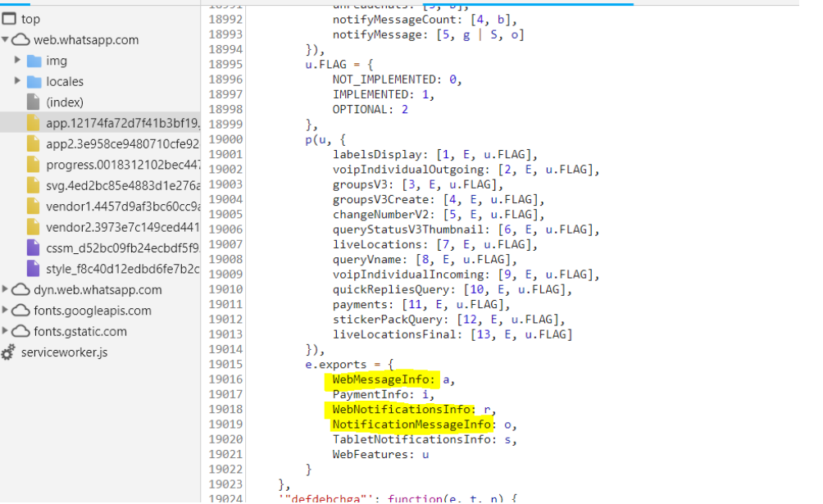Expand the dyn.web.whatsapp.com node

5,289
